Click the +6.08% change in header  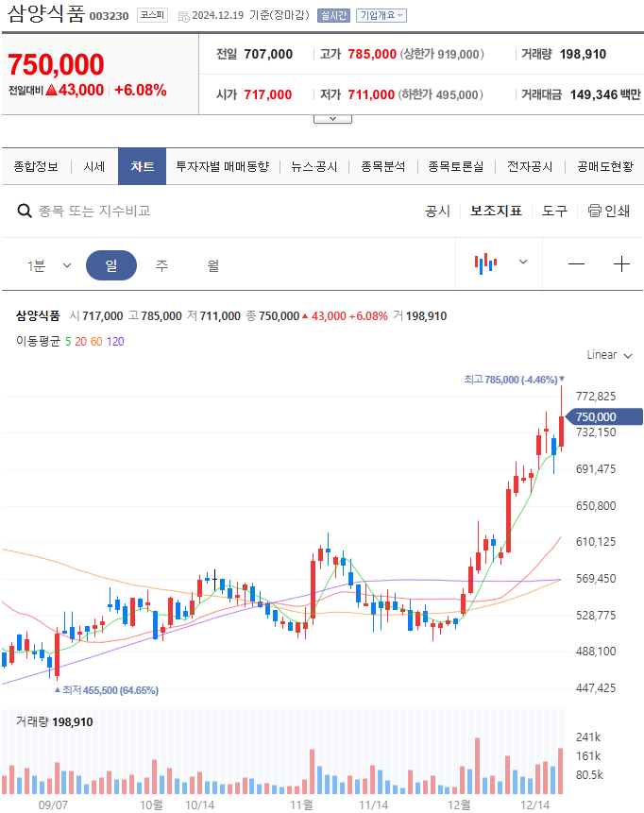[140, 91]
